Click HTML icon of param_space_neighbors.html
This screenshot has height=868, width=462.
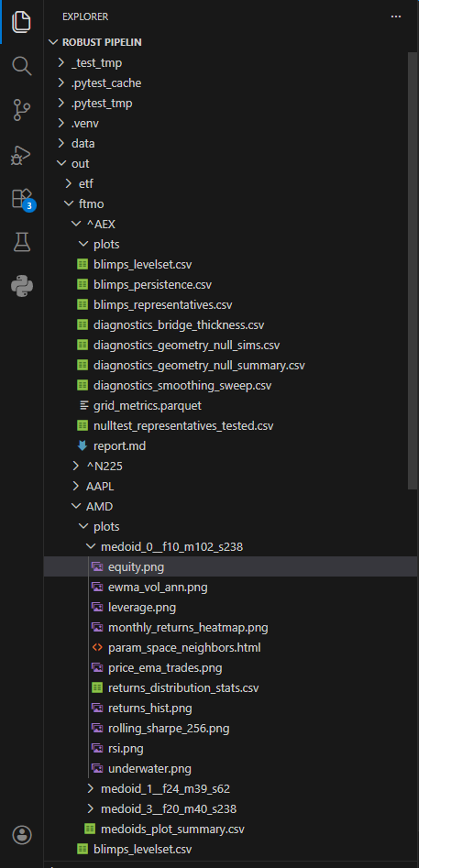(x=97, y=648)
